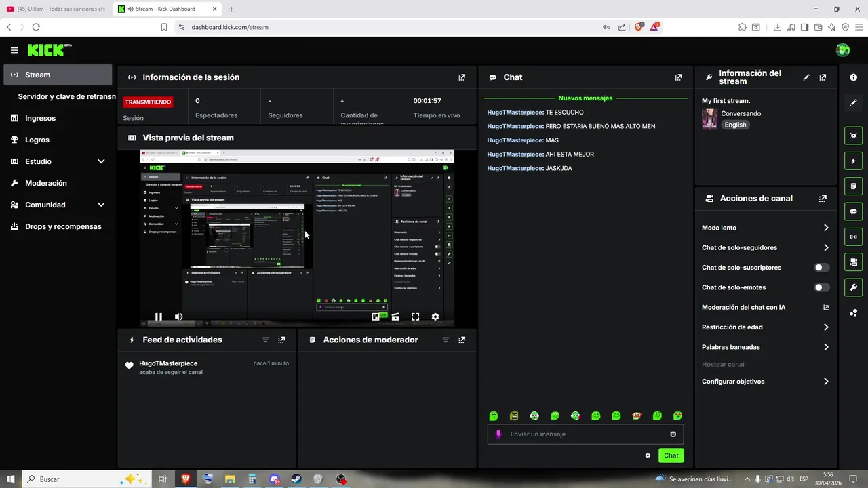Pop out the Acciones de canal panel
Image resolution: width=868 pixels, height=488 pixels.
pos(823,199)
